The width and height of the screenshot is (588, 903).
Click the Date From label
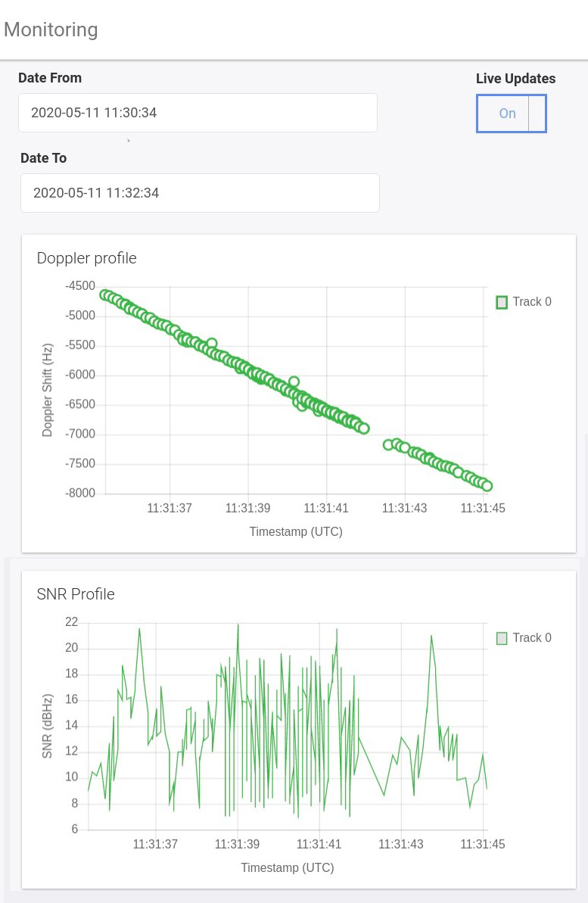(50, 78)
